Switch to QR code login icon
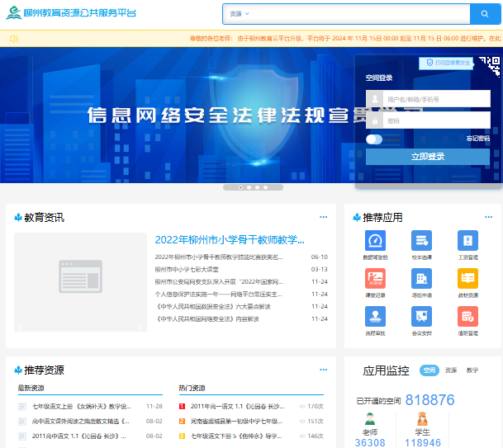The height and width of the screenshot is (448, 503). 490,66
